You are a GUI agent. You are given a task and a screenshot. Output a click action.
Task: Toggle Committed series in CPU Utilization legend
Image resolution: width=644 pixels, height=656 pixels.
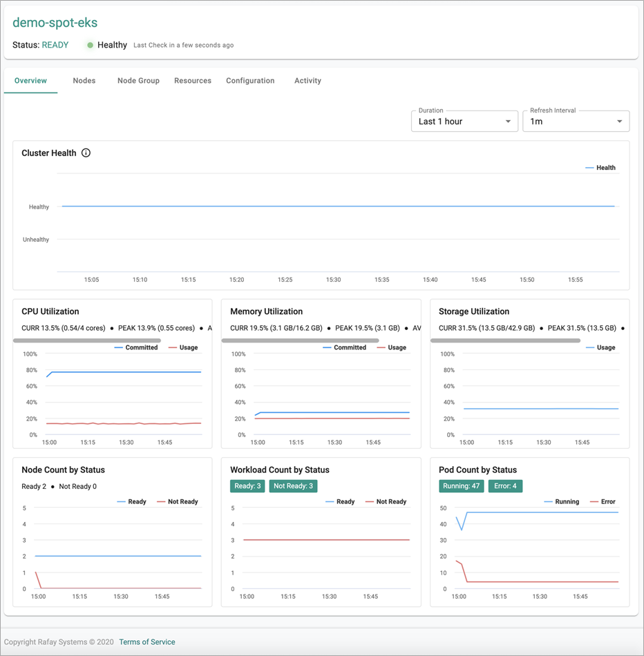(136, 347)
